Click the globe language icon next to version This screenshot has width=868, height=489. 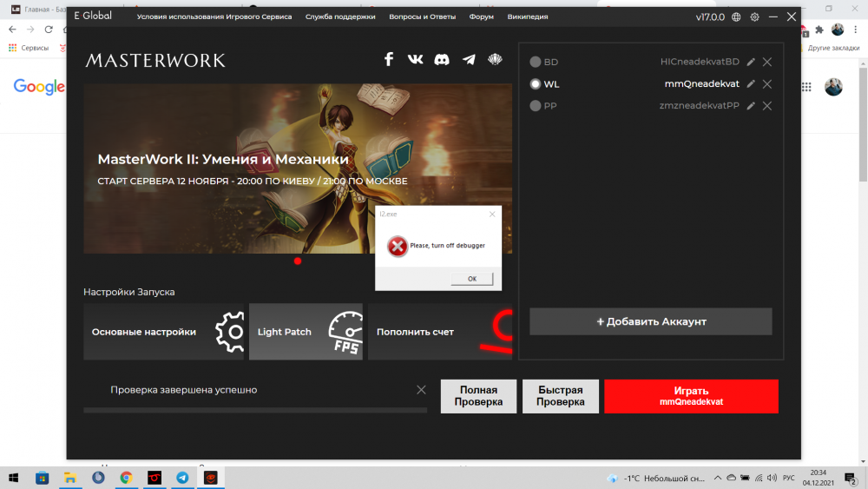point(736,17)
